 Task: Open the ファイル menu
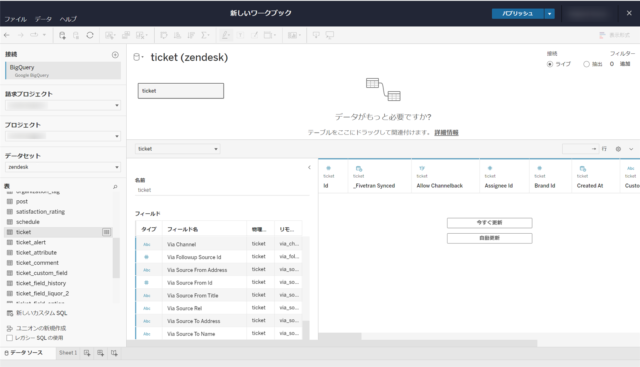[x=15, y=19]
